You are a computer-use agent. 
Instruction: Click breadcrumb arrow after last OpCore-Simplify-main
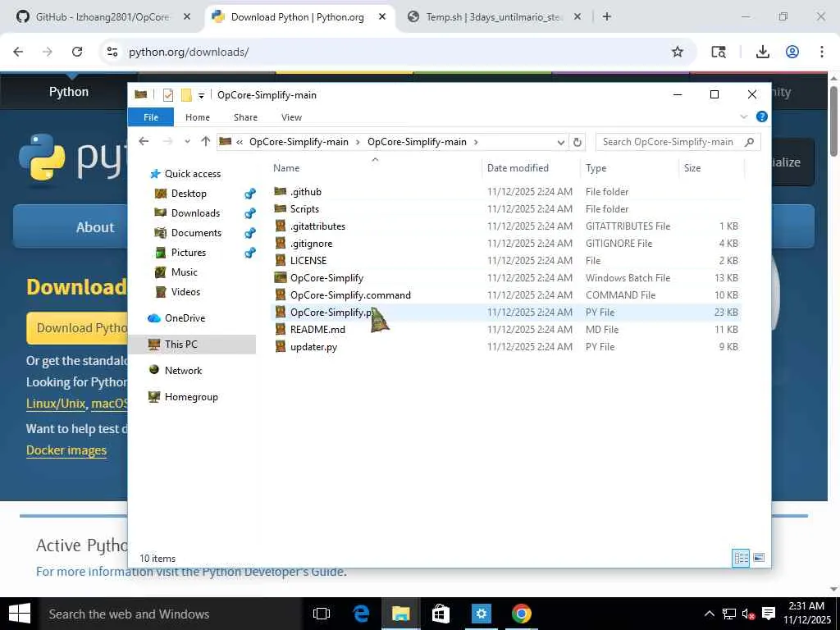pos(476,142)
